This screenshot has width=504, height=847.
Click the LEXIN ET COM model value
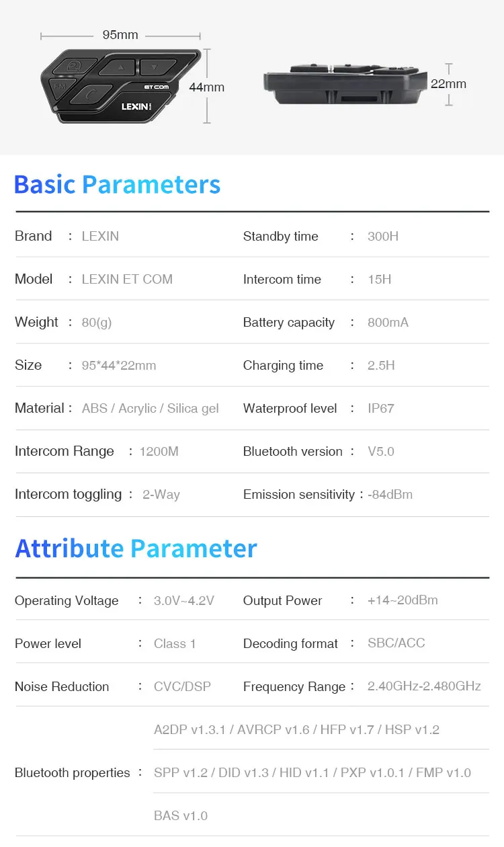tap(127, 279)
